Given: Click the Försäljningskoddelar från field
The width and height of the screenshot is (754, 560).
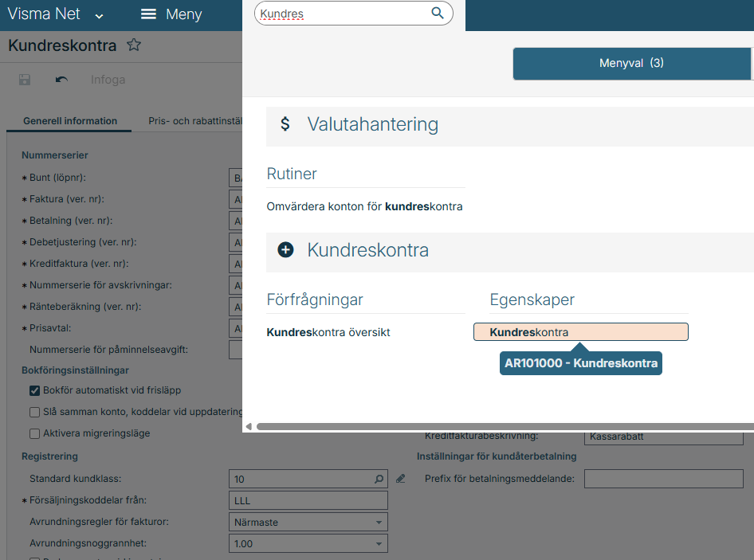Looking at the screenshot, I should pos(308,500).
